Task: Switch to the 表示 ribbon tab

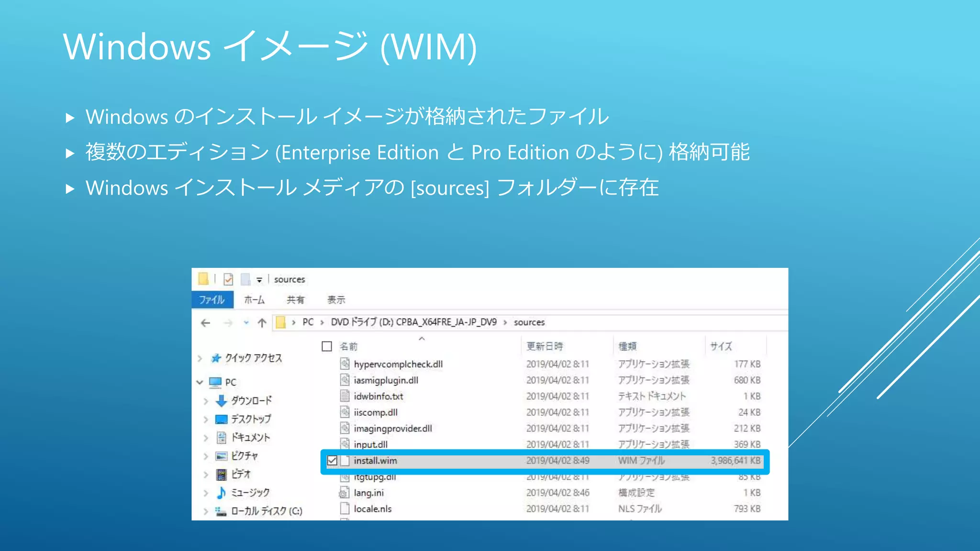Action: click(x=336, y=300)
